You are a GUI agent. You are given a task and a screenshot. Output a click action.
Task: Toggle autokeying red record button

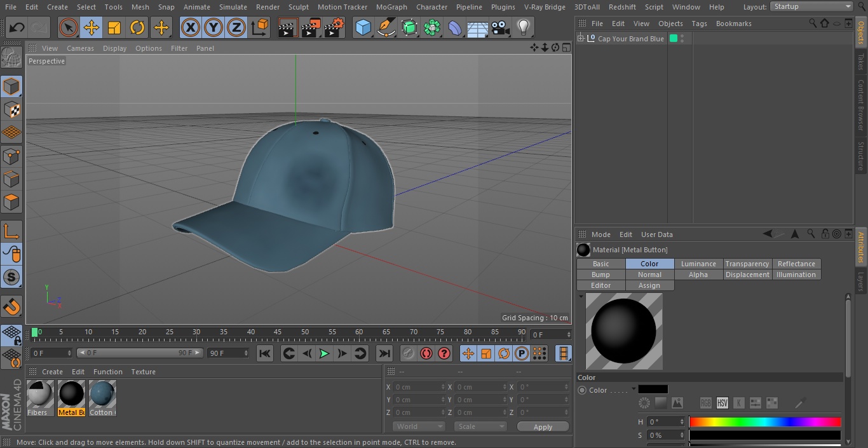tap(426, 353)
